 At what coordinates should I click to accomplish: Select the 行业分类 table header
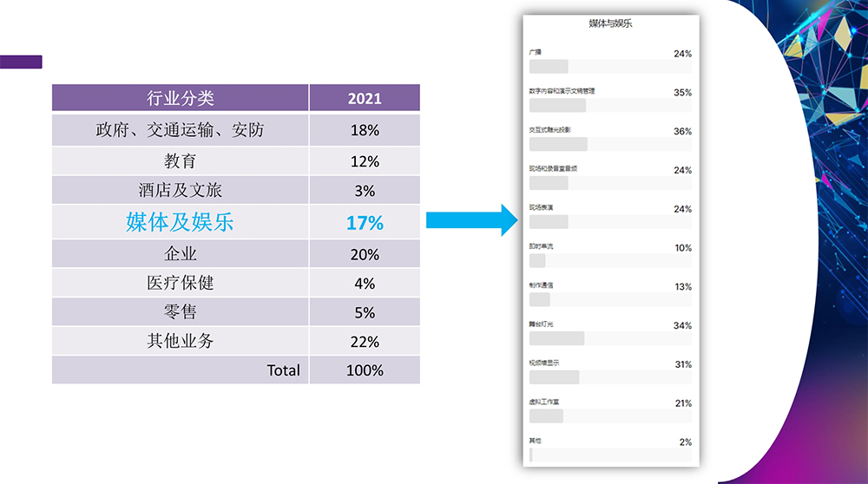[x=180, y=98]
